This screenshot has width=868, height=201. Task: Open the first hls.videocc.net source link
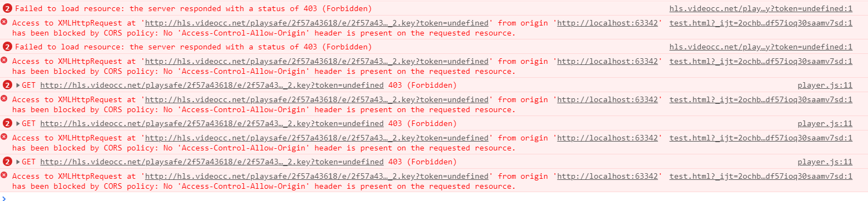pos(761,8)
